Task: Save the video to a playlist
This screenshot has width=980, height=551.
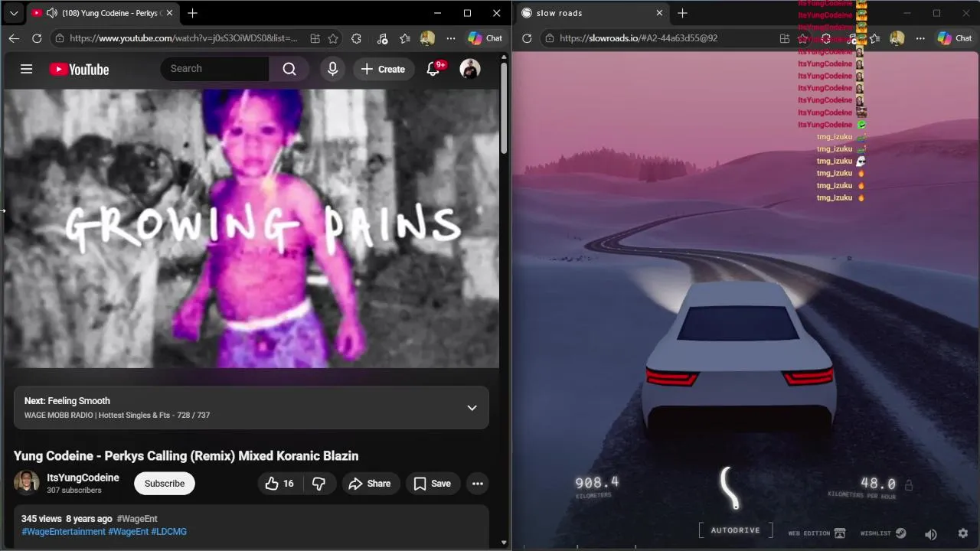Action: click(x=433, y=484)
